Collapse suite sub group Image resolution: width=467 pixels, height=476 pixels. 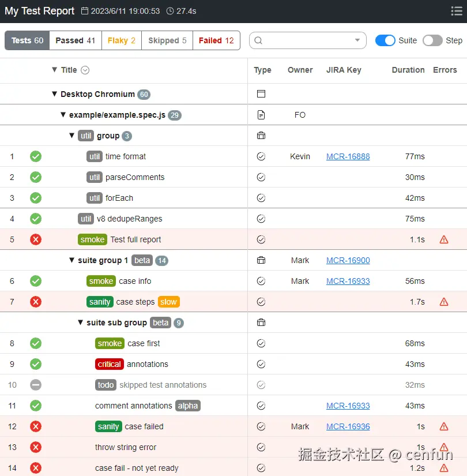(x=80, y=323)
